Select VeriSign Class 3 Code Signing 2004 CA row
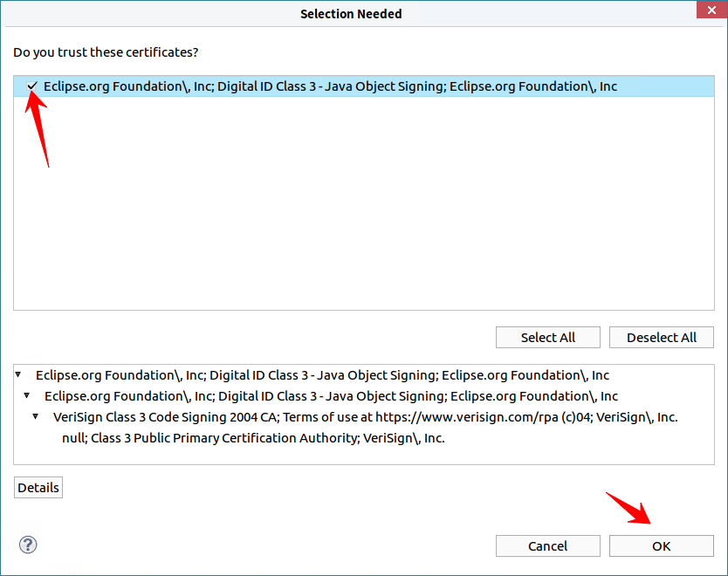 click(366, 417)
